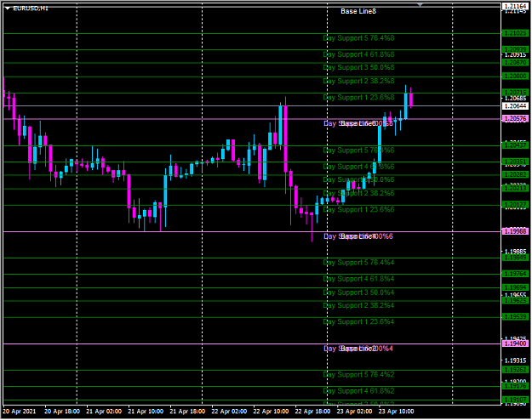This screenshot has width=532, height=420.
Task: Click the Day Support 1 23.6%8 label
Action: click(x=358, y=98)
